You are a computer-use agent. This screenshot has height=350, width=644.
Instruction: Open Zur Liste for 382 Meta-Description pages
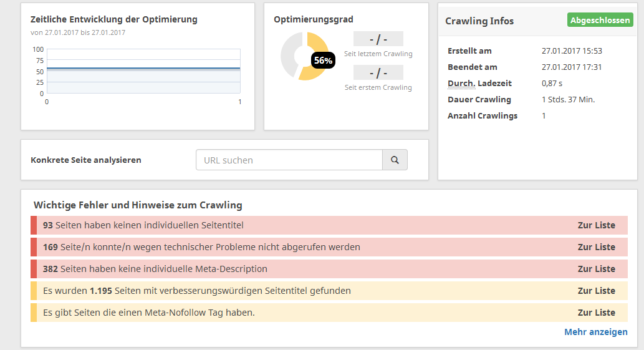pyautogui.click(x=596, y=269)
